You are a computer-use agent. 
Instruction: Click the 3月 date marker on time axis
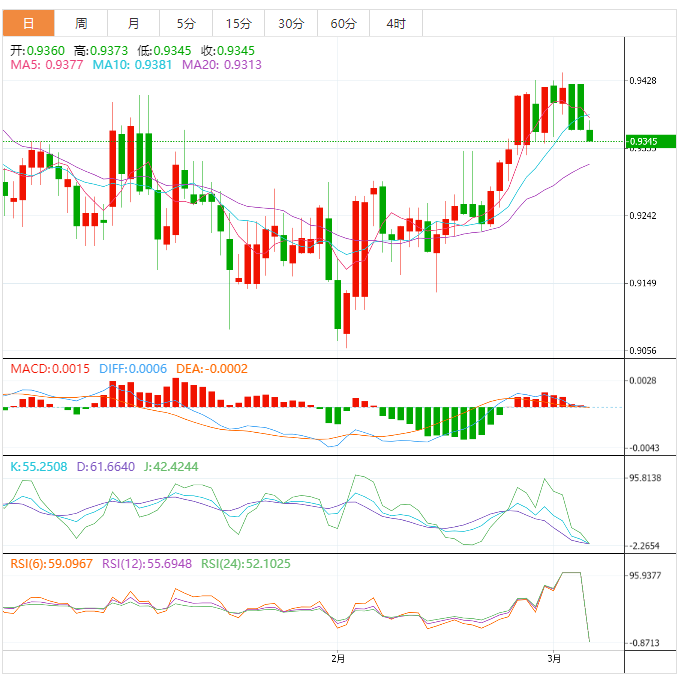(x=556, y=659)
